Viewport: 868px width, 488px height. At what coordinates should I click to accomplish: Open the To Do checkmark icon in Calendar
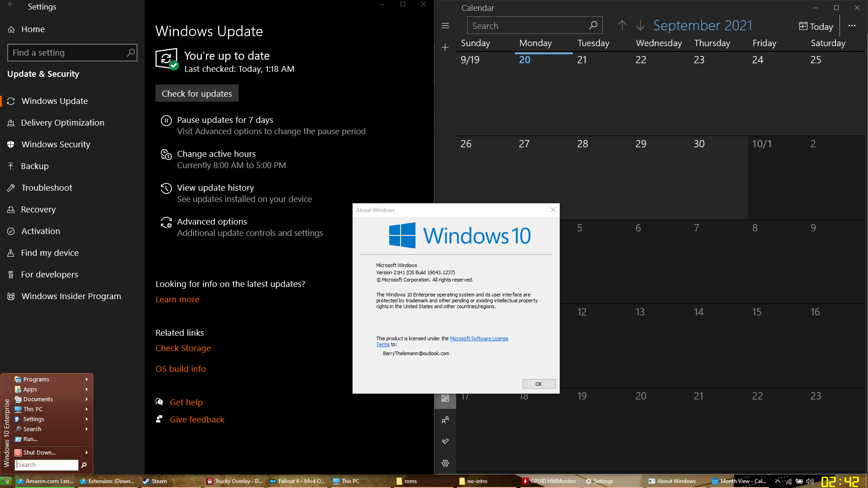[x=445, y=441]
